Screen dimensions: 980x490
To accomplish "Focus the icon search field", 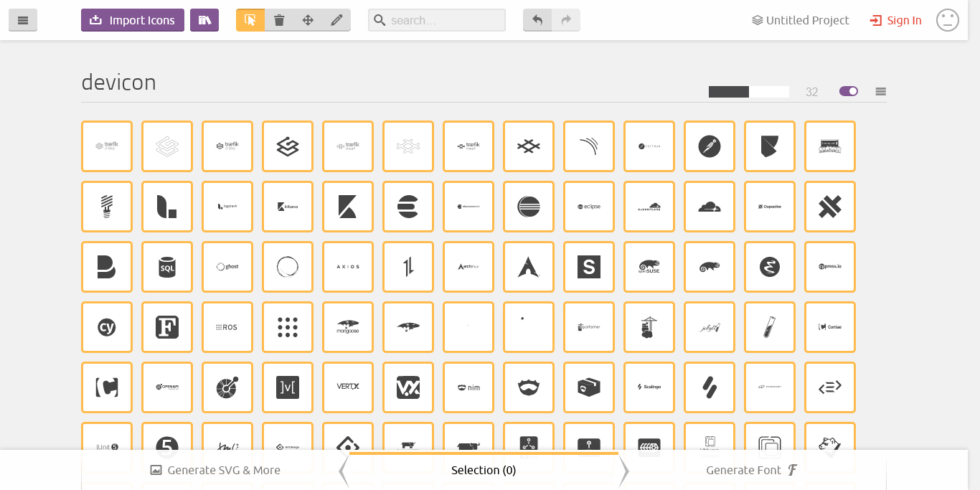I will (437, 20).
